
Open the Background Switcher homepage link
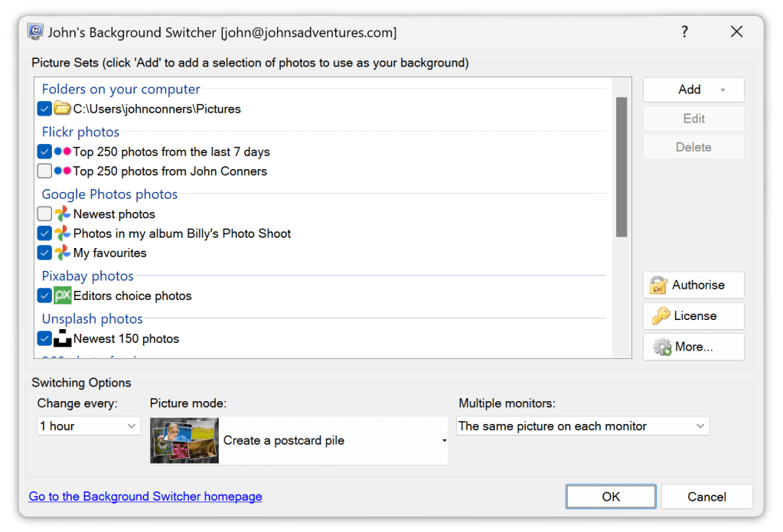[145, 496]
